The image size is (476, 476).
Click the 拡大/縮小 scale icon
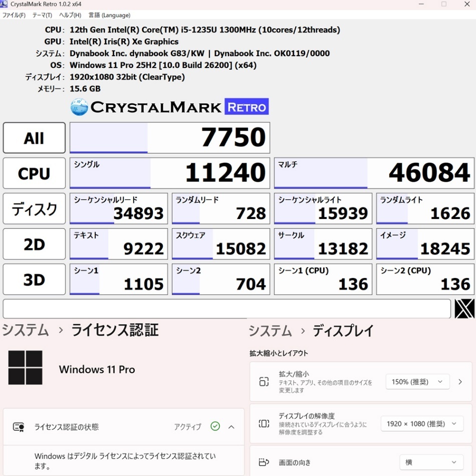(x=264, y=382)
